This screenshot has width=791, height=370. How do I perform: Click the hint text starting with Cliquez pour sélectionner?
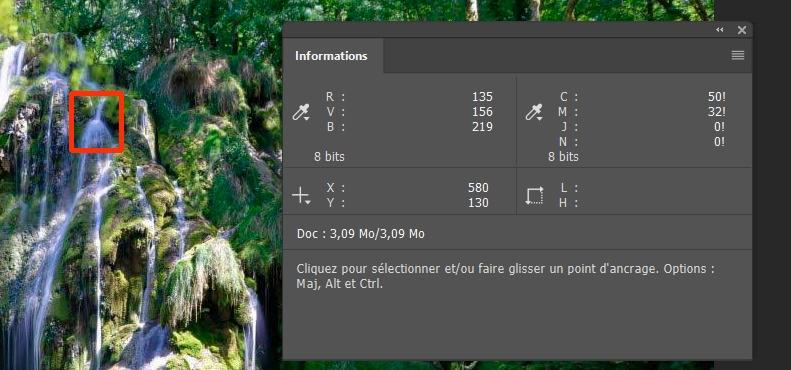[x=505, y=276]
